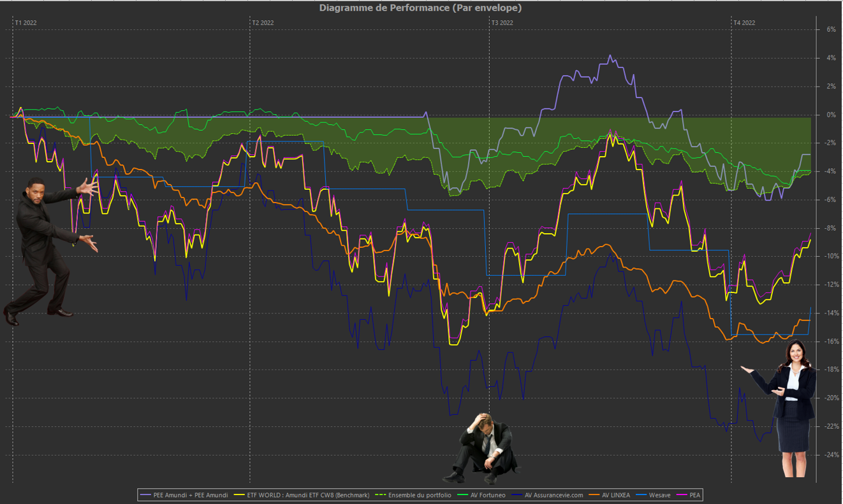Image resolution: width=843 pixels, height=504 pixels.
Task: Click the yellow ETF WORLD legend line swatch
Action: point(240,495)
